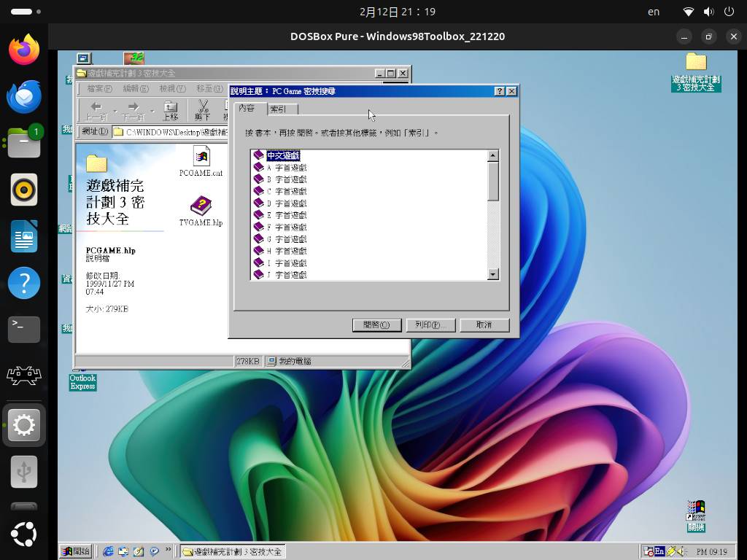Click the help dialog question mark button
This screenshot has height=560, width=747.
pos(499,91)
